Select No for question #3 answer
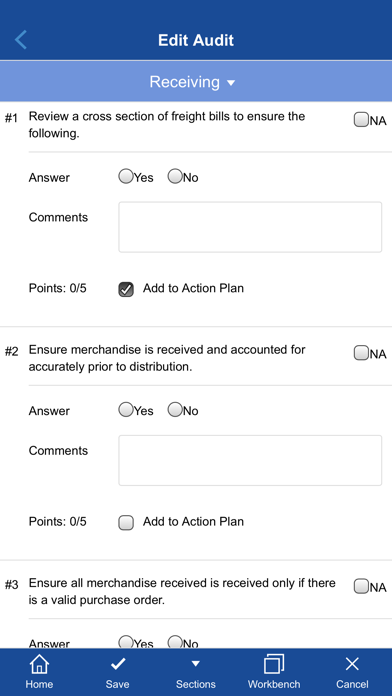 [x=175, y=642]
